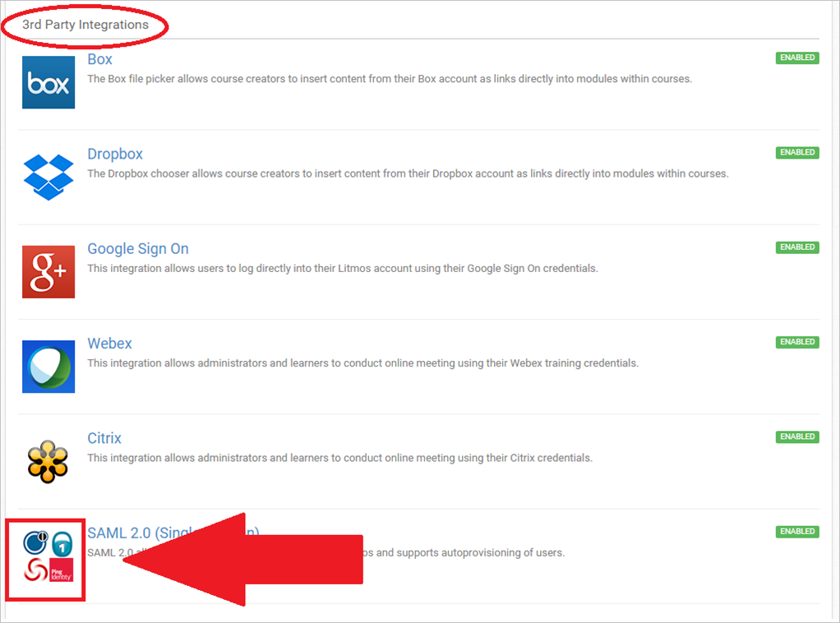Click the Google Sign On credentials description
Viewport: 840px width, 623px height.
click(x=342, y=269)
